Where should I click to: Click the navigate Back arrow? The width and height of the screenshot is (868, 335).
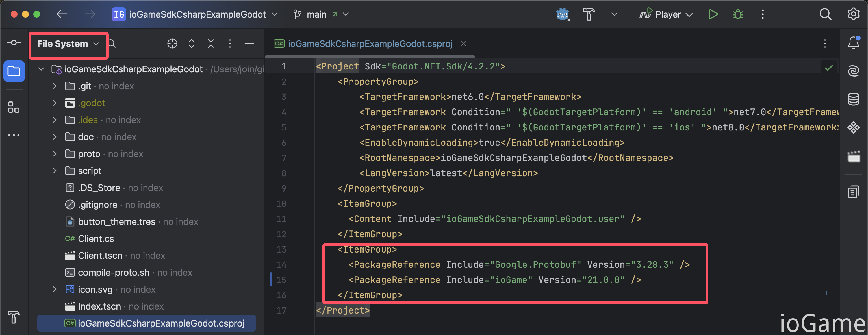pyautogui.click(x=62, y=14)
